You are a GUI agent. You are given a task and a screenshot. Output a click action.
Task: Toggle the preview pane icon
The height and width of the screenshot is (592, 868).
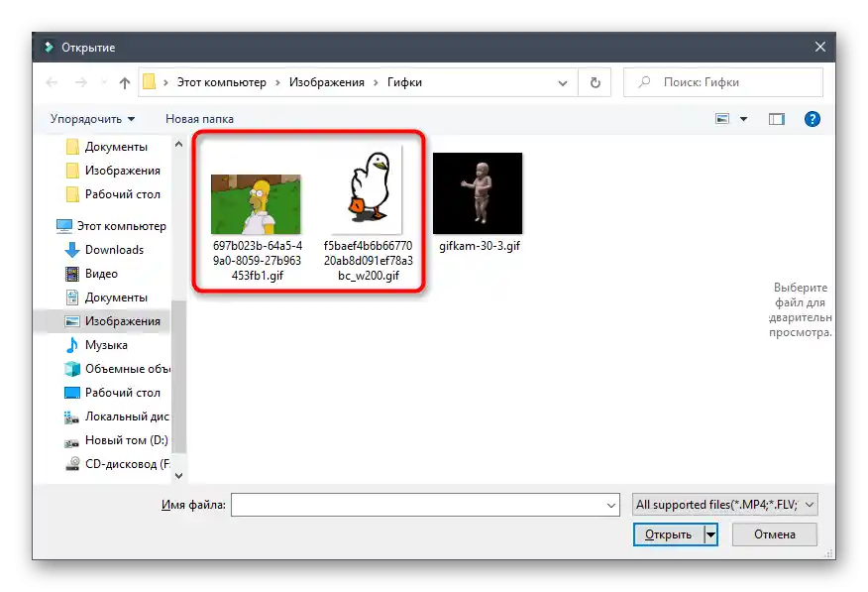(776, 119)
